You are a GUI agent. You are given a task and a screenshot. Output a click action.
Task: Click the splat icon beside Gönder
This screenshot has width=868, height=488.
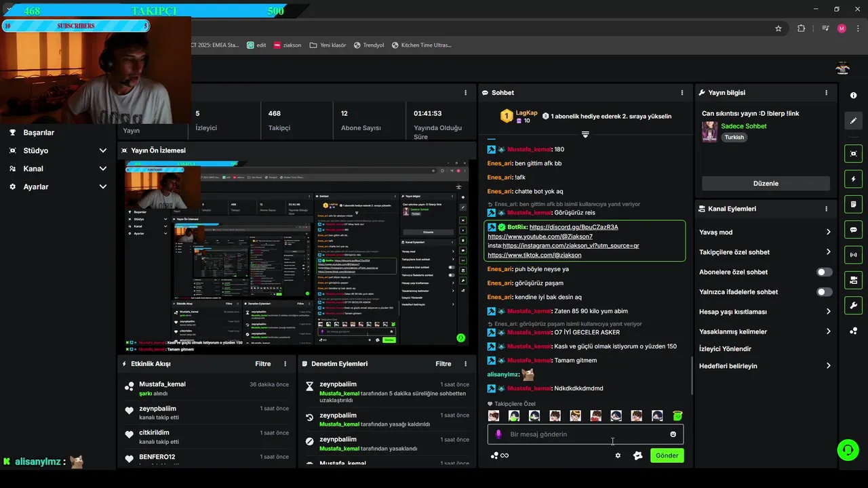(637, 455)
